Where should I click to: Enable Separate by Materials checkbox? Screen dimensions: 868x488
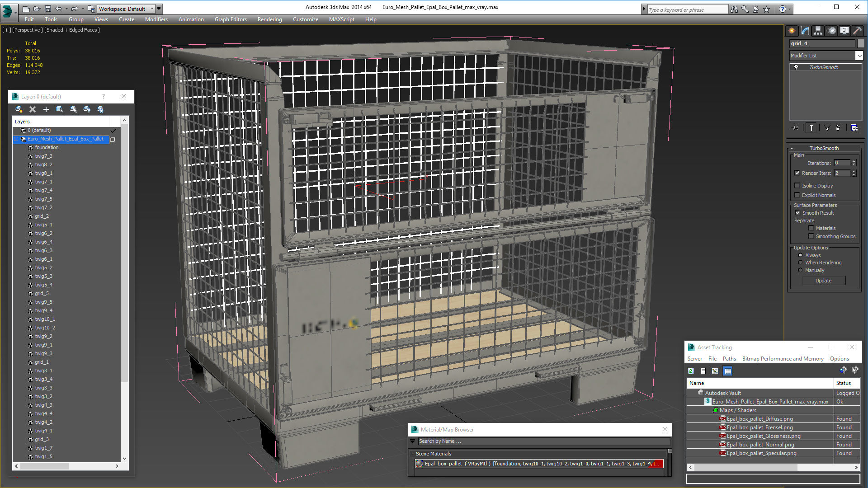coord(811,228)
